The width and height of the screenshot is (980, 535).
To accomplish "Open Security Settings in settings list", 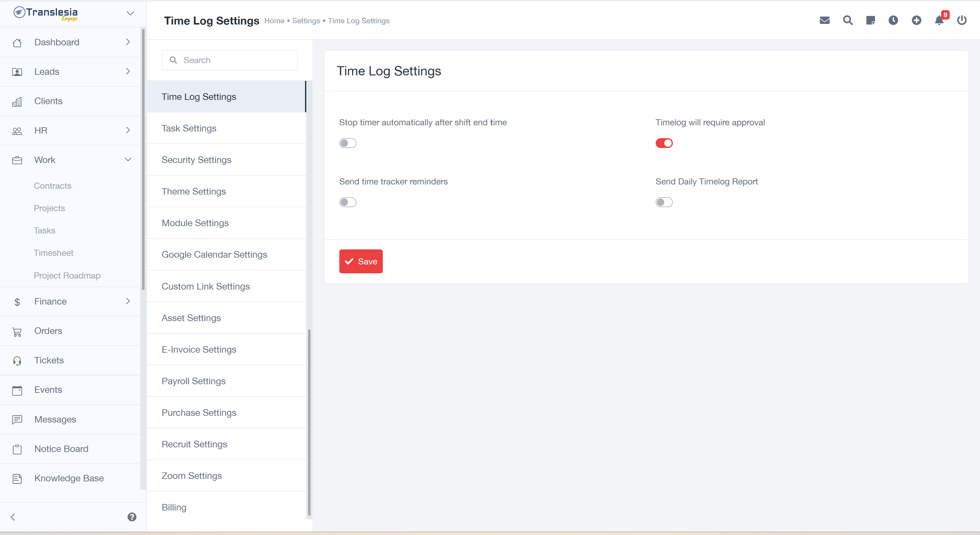I will pos(196,160).
